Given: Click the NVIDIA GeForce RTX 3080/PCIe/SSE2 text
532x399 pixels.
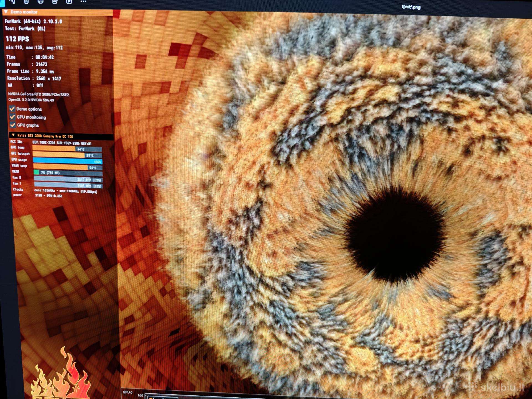Looking at the screenshot, I should click(39, 94).
